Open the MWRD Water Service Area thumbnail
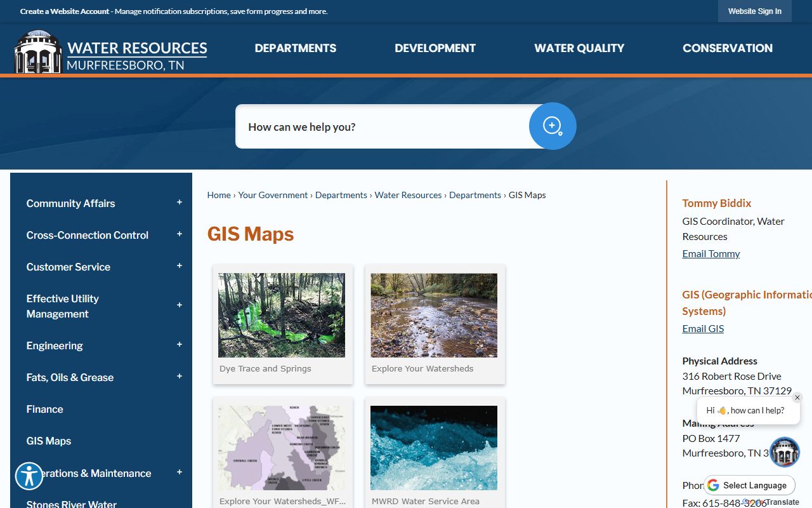 tap(434, 448)
